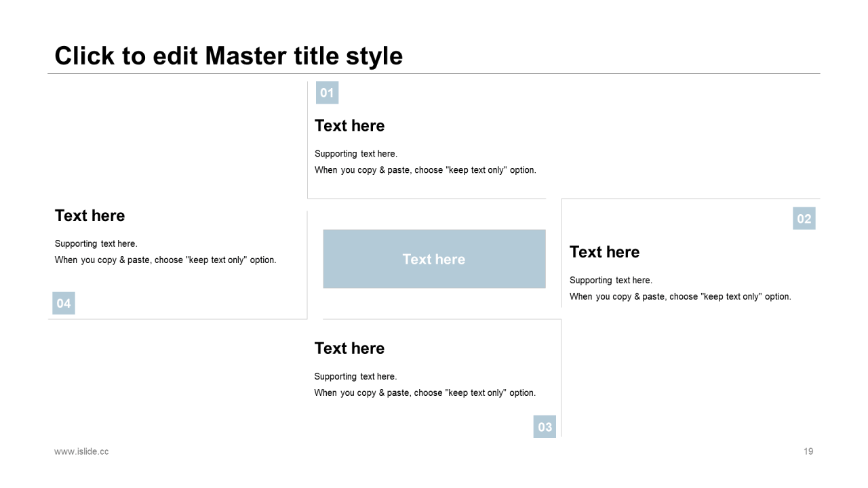Click the "Click to edit Master title style" title
The height and width of the screenshot is (488, 868).
tap(229, 56)
